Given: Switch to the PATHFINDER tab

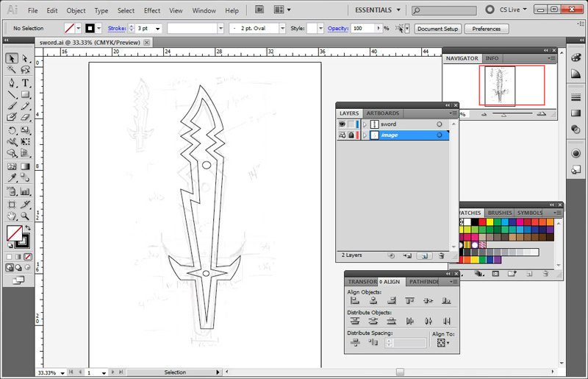Looking at the screenshot, I should coord(424,282).
